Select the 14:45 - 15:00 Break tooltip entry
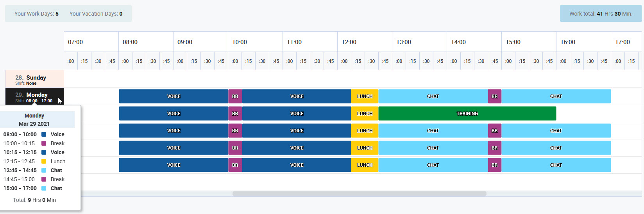This screenshot has height=214, width=644. coord(34,179)
